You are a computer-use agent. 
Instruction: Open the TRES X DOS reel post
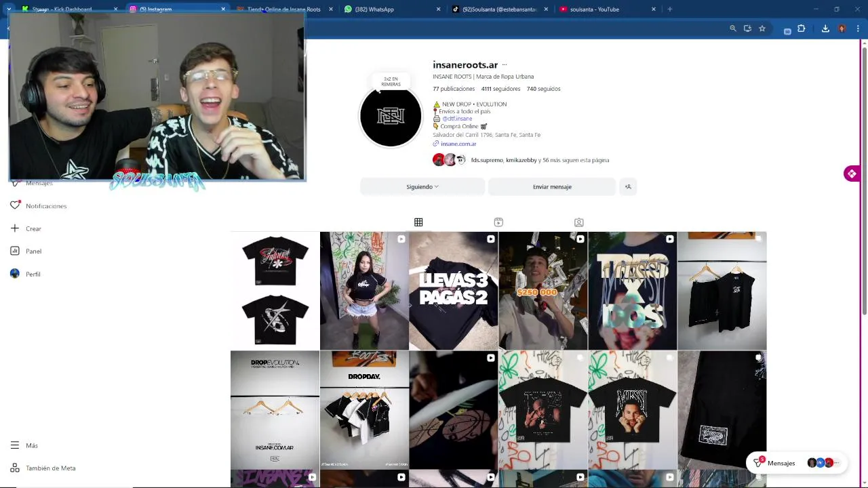pyautogui.click(x=633, y=291)
